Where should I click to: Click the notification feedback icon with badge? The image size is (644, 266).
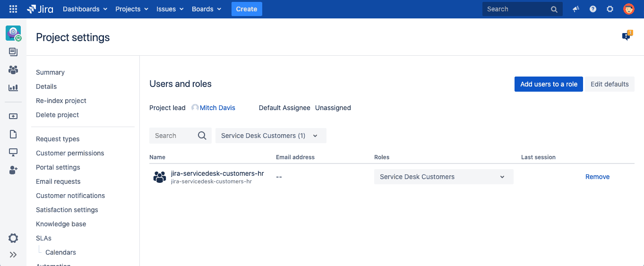pos(627,36)
